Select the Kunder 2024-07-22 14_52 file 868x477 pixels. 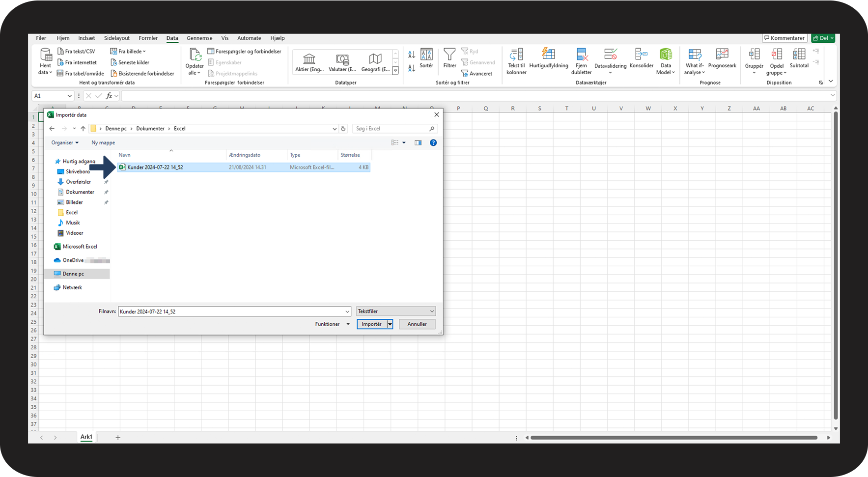point(155,168)
